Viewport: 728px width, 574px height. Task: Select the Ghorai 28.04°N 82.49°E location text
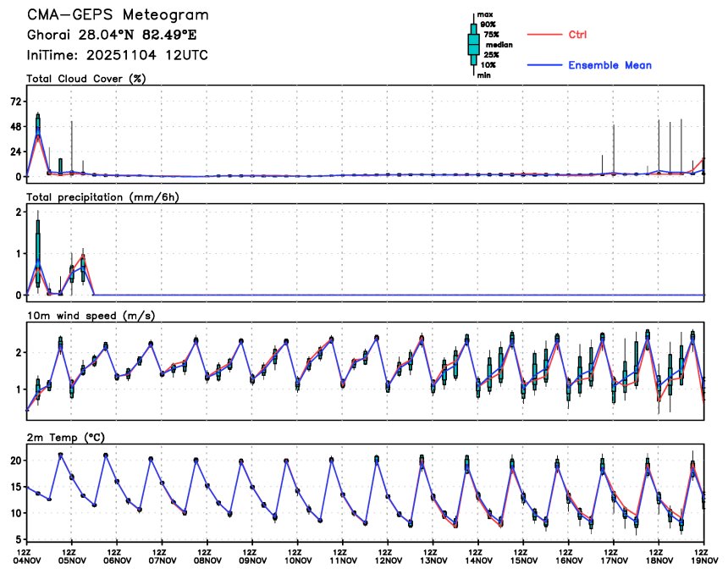(x=112, y=35)
